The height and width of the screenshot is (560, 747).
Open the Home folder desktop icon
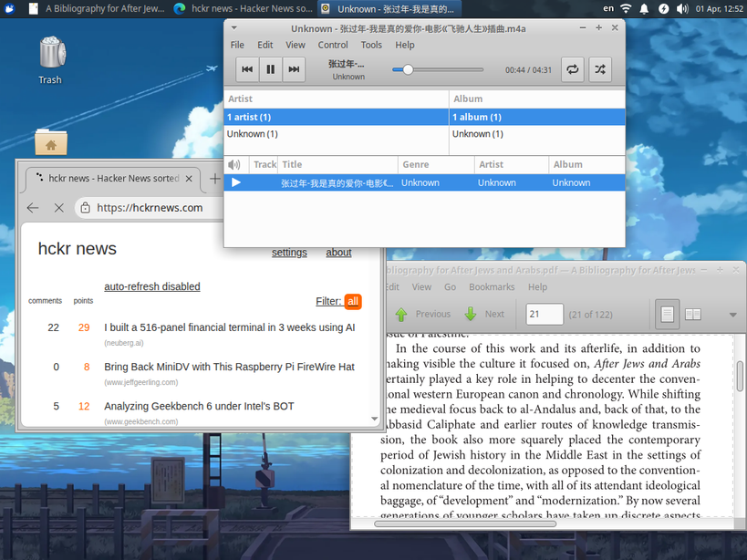pyautogui.click(x=51, y=142)
